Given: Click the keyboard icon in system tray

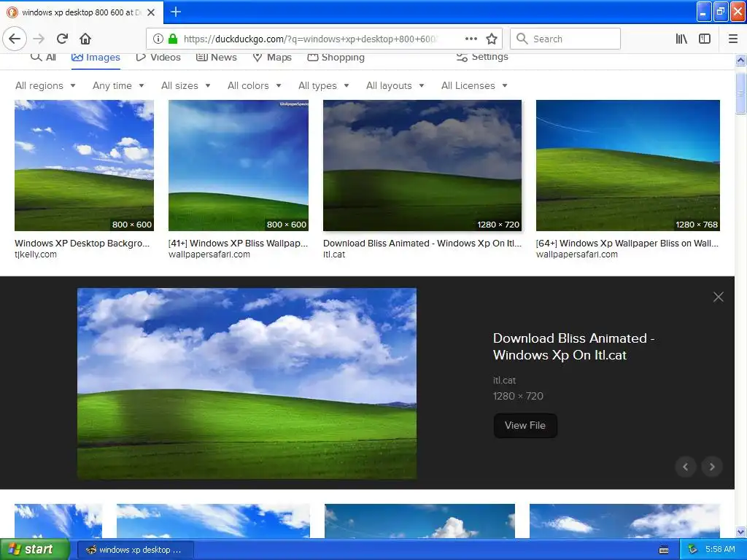Looking at the screenshot, I should tap(664, 550).
